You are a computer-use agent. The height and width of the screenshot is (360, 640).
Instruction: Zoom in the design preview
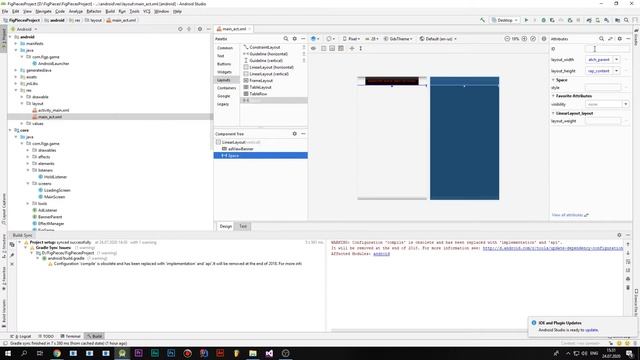point(524,39)
